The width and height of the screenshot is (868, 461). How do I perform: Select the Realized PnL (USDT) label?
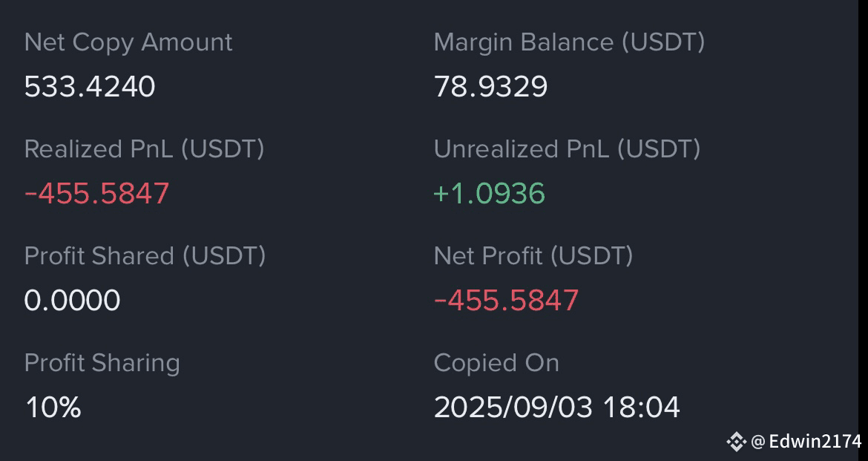[145, 149]
